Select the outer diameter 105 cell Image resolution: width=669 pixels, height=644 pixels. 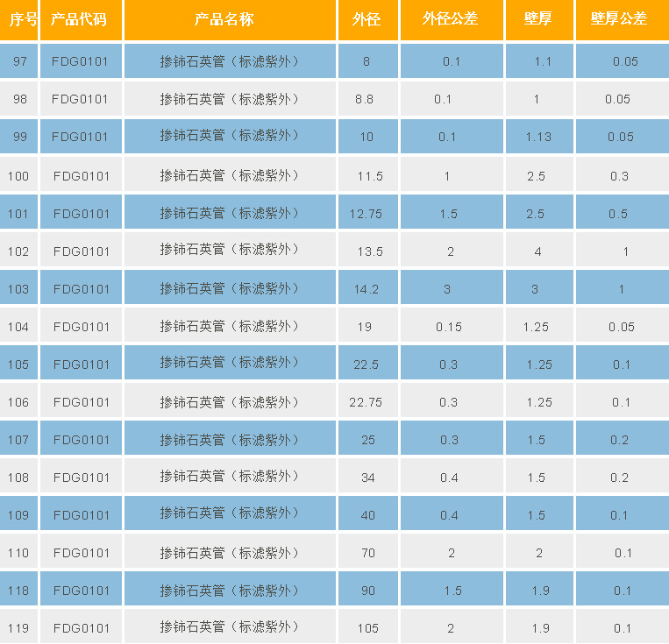pos(367,628)
